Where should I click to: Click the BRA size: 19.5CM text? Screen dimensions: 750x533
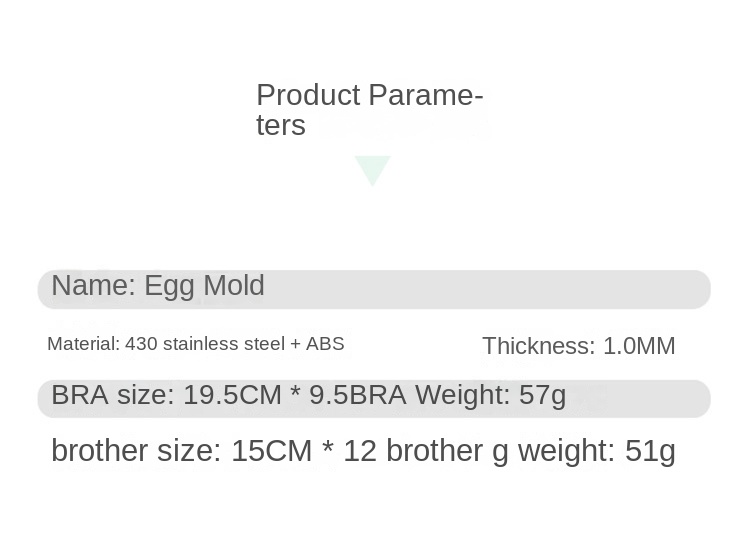(x=166, y=395)
